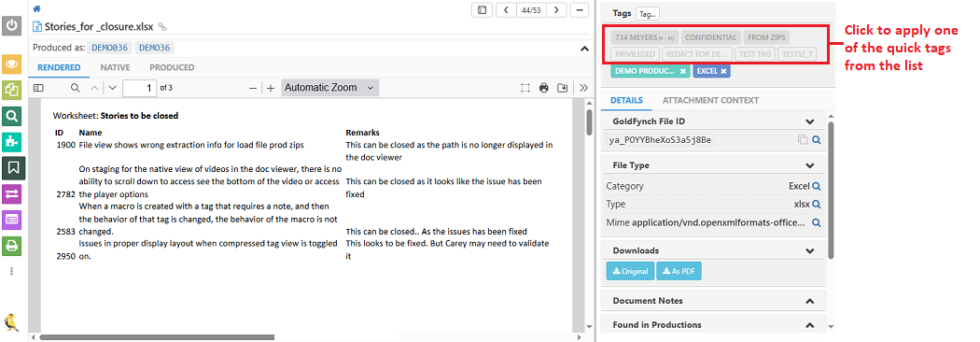Viewport: 980px width, 342px height.
Task: Apply the REDACT FOR DE... quick tag
Action: click(697, 54)
